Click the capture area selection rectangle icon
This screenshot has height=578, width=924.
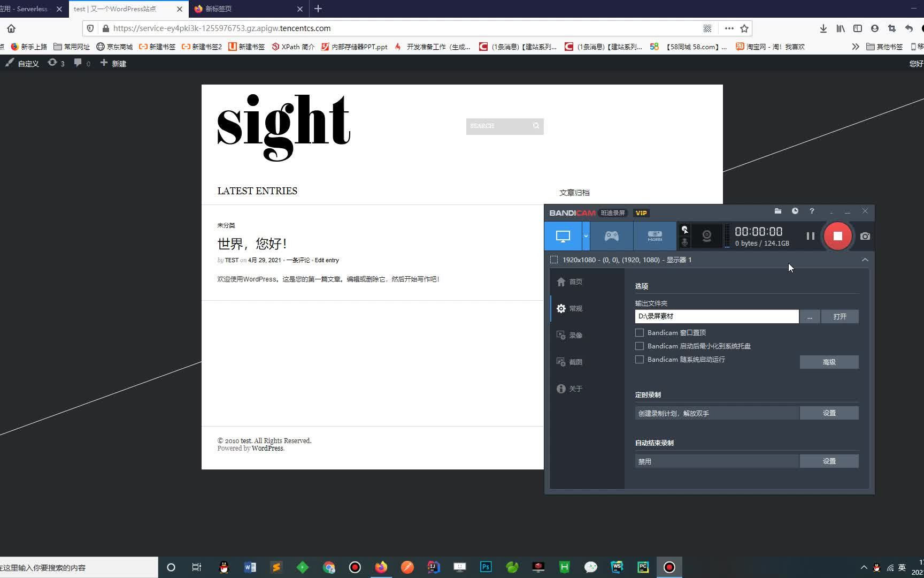click(554, 260)
